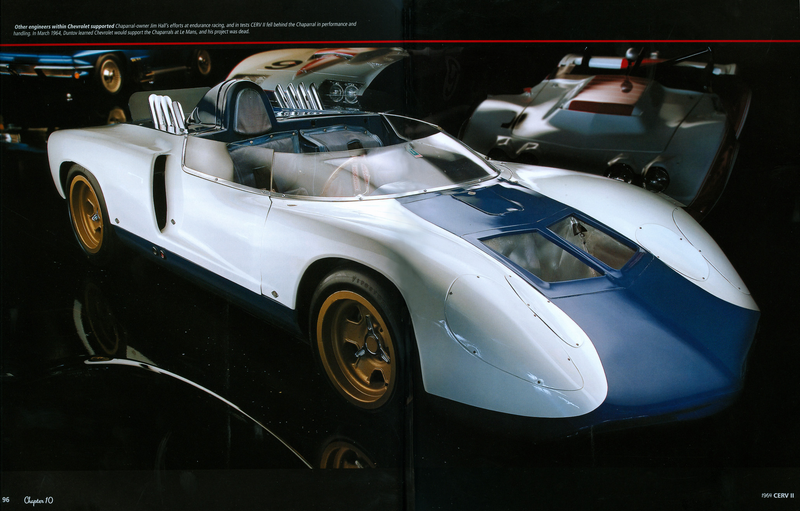Click the "1964 CERV II" footer title
The width and height of the screenshot is (800, 511).
[x=778, y=495]
